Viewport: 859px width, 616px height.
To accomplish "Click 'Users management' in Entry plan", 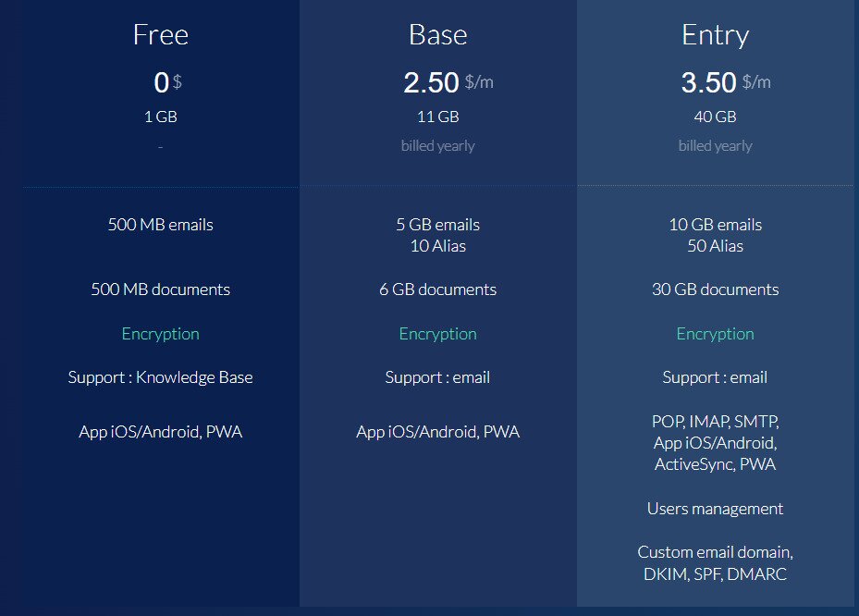I will click(715, 509).
